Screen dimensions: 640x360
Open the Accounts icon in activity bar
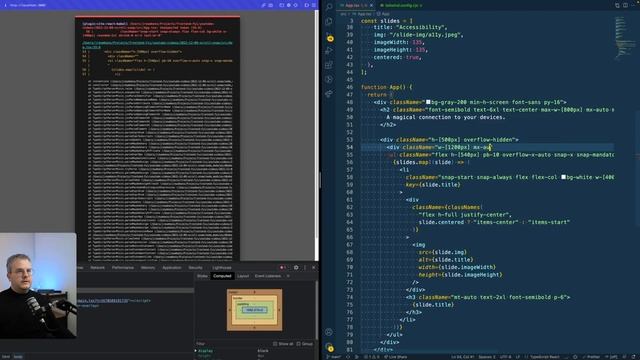(329, 332)
